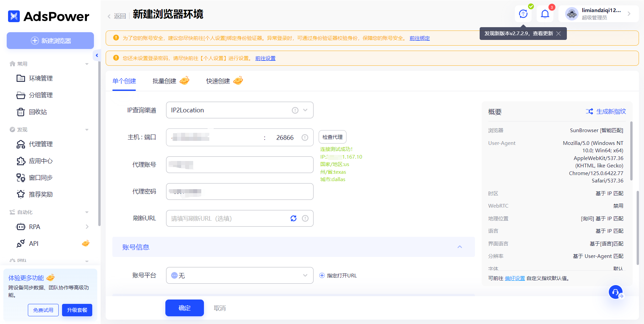This screenshot has height=324, width=644.
Task: Click the 生成新指纹 shuffle icon
Action: (x=590, y=111)
